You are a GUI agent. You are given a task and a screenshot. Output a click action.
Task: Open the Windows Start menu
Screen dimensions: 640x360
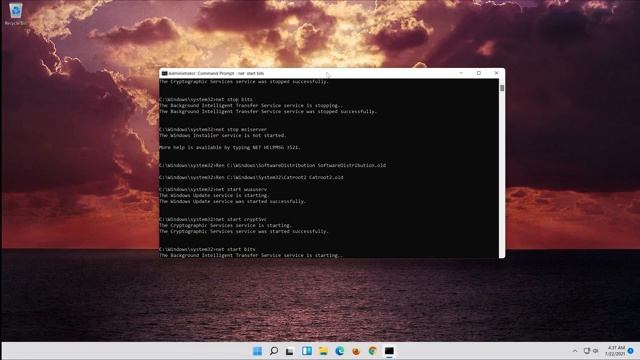tap(257, 351)
